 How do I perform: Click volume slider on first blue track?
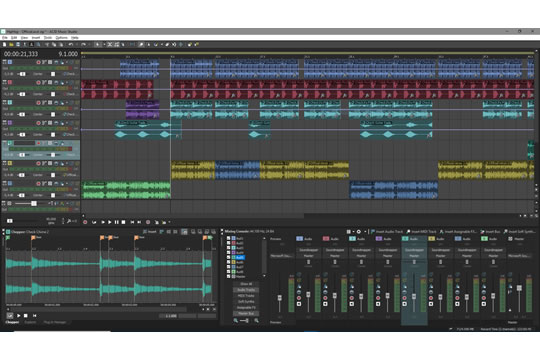pyautogui.click(x=22, y=74)
